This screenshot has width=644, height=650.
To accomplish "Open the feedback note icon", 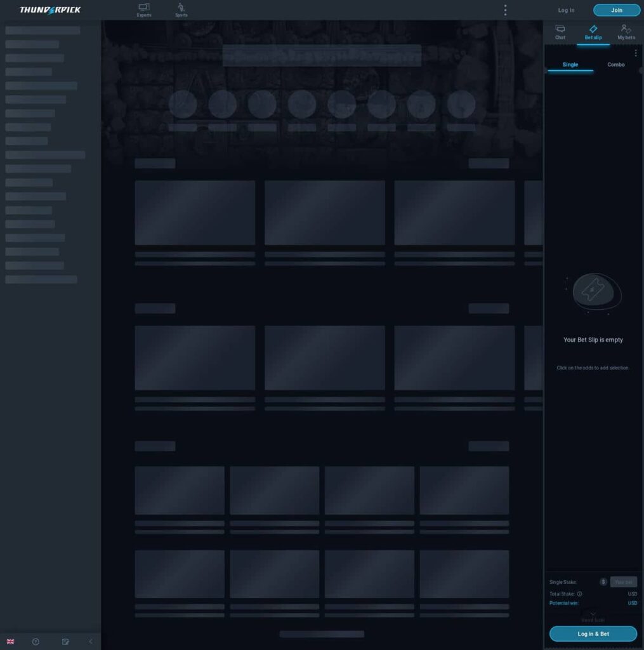I will (x=65, y=642).
